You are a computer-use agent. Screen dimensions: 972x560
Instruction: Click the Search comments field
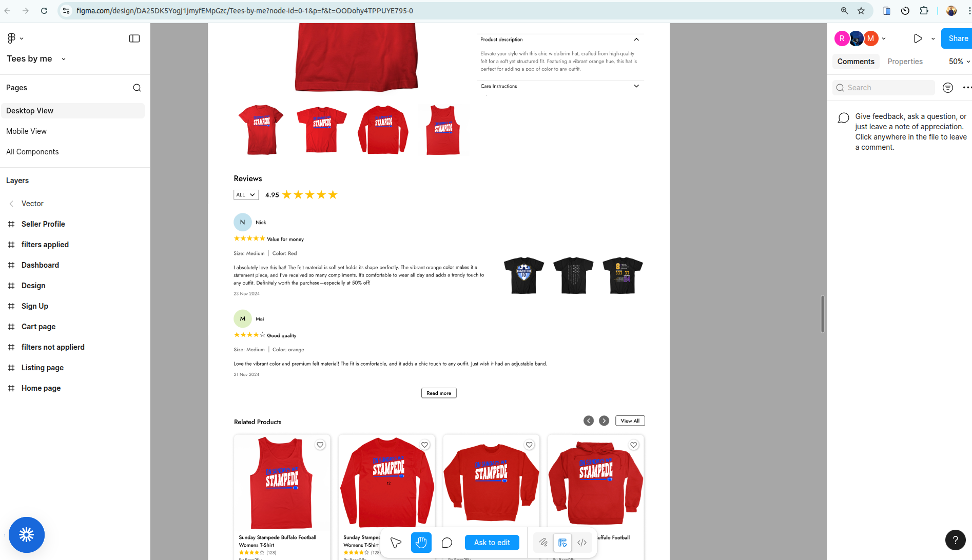883,87
